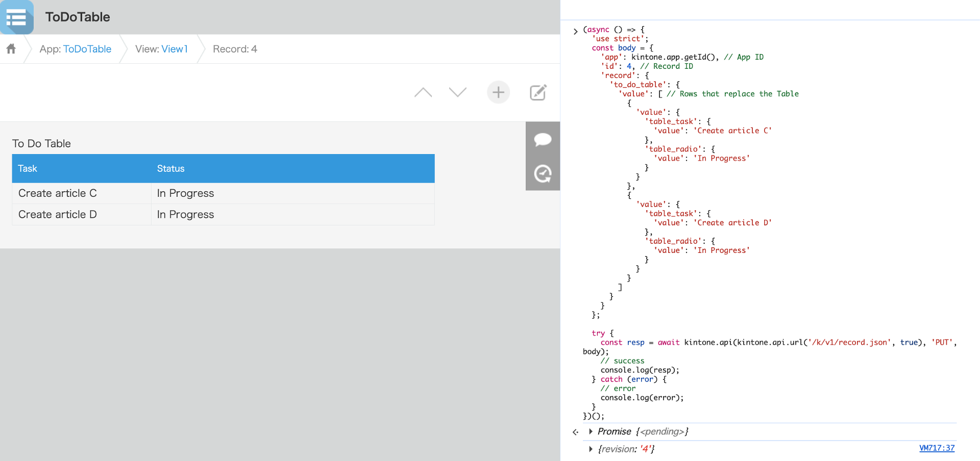Screen dimensions: 980x461
Task: Expand the Promise {<pending>} console entry
Action: [x=591, y=431]
